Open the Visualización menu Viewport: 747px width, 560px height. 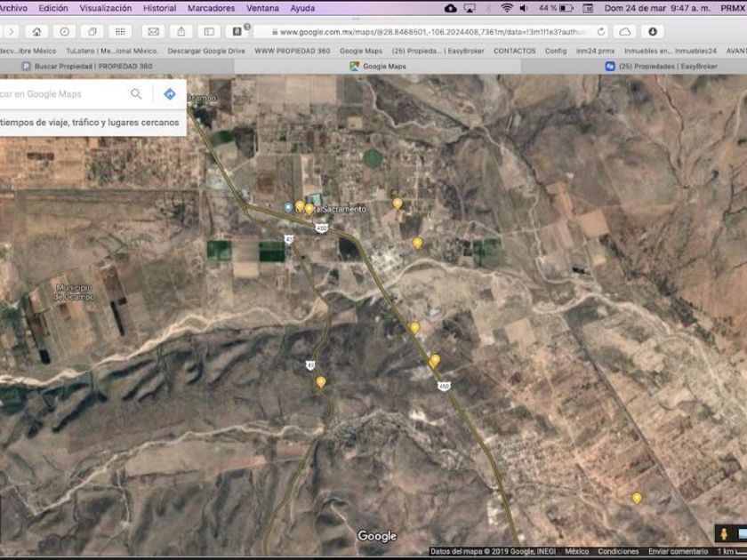[x=106, y=8]
